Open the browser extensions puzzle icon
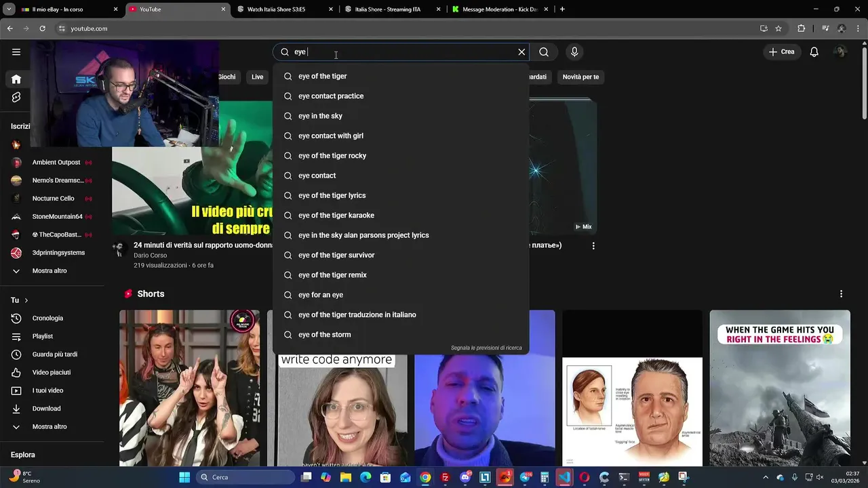868x488 pixels. [x=802, y=28]
